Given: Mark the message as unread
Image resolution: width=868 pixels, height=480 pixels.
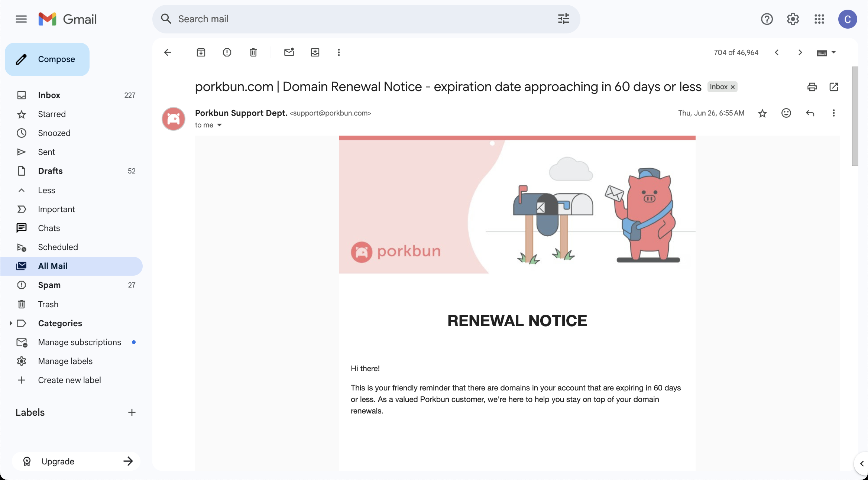Looking at the screenshot, I should coord(289,52).
